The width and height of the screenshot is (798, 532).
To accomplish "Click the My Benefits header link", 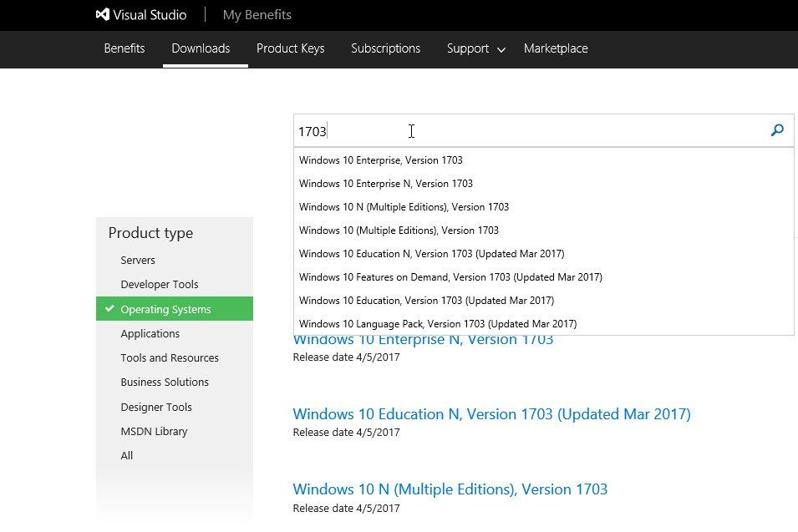I will pyautogui.click(x=257, y=15).
